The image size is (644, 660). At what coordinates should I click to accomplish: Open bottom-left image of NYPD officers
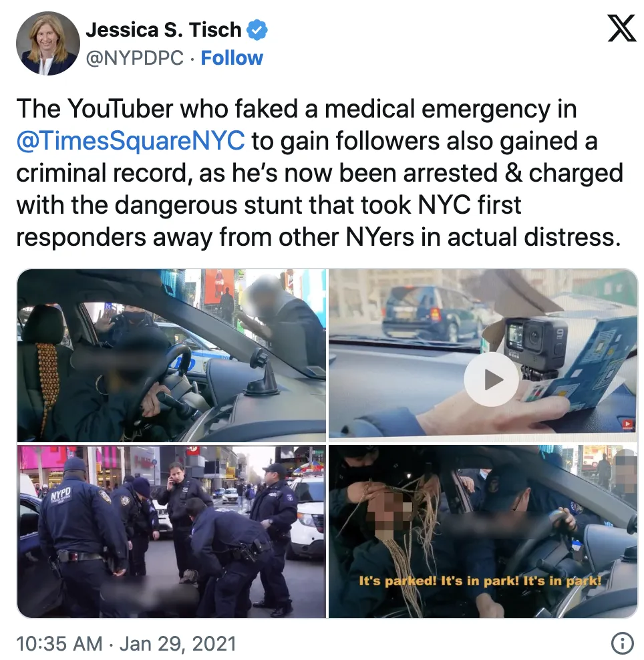(x=171, y=531)
